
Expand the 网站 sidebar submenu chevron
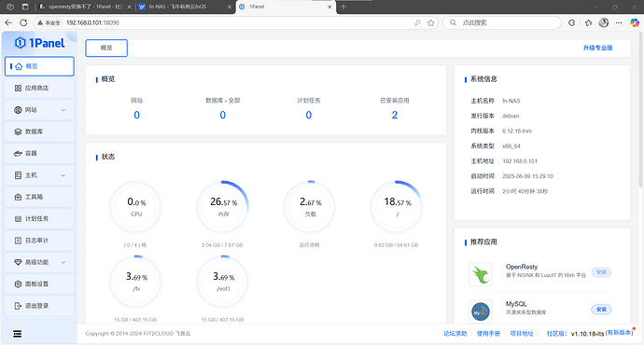(63, 110)
